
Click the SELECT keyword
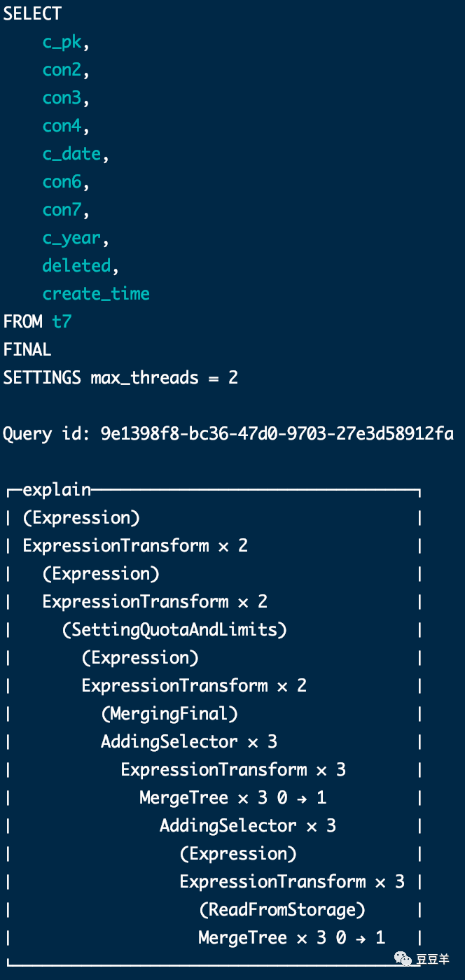[32, 14]
